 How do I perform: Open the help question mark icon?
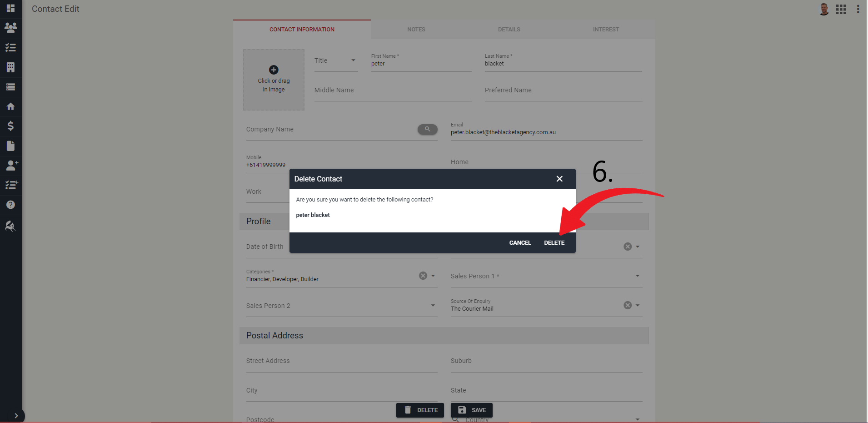tap(10, 205)
